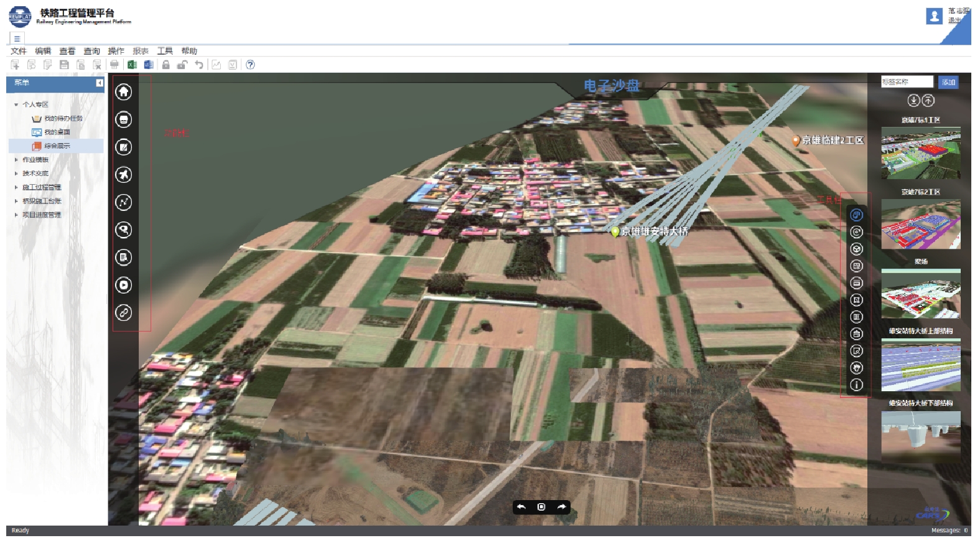Toggle the hamburger menu button below logo
980x543 pixels.
(x=17, y=39)
